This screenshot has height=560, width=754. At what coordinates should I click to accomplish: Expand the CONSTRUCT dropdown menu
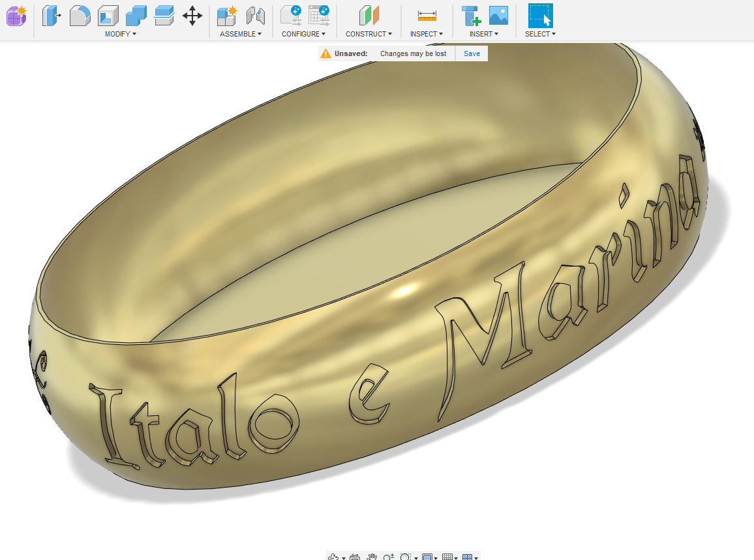(369, 34)
